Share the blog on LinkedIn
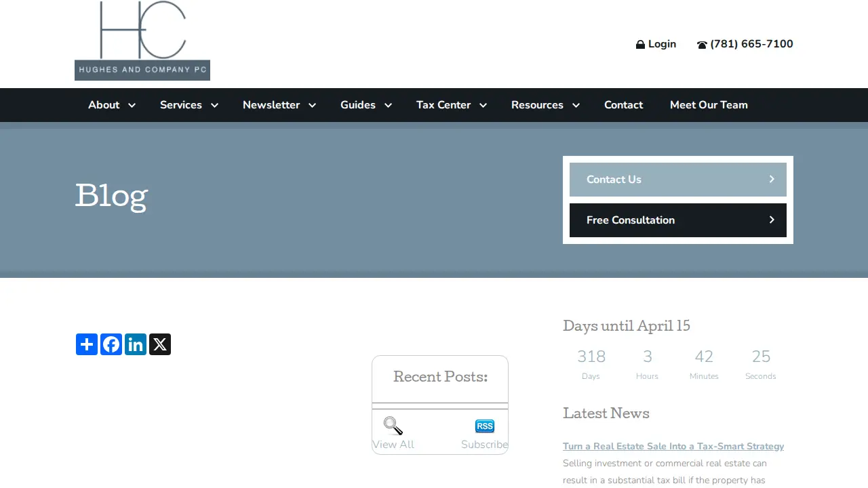 [136, 344]
